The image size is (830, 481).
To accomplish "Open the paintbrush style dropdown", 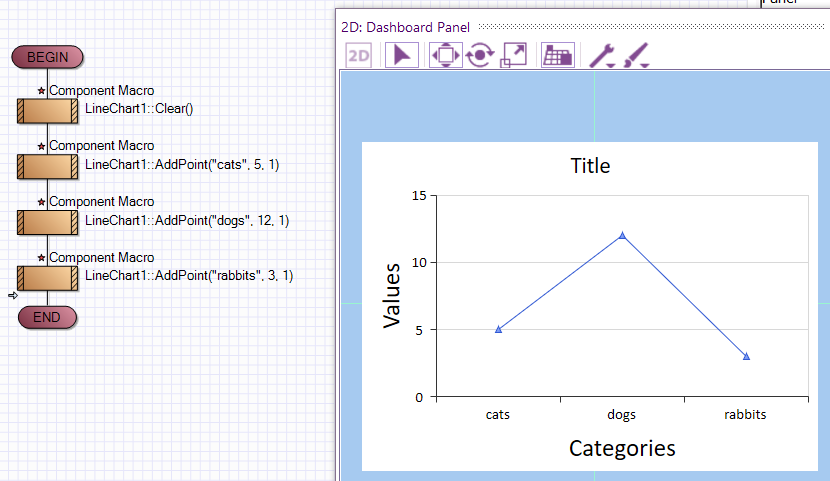I will pyautogui.click(x=636, y=56).
